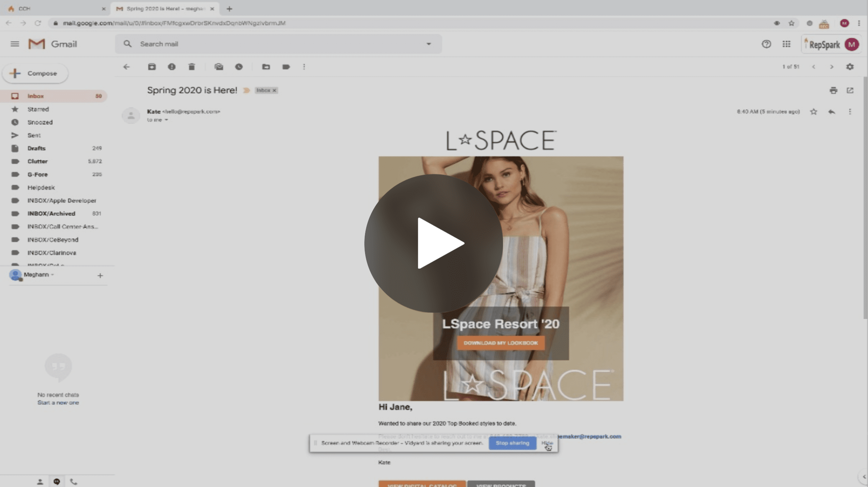
Task: Open the Meghann chat status dropdown
Action: [52, 275]
